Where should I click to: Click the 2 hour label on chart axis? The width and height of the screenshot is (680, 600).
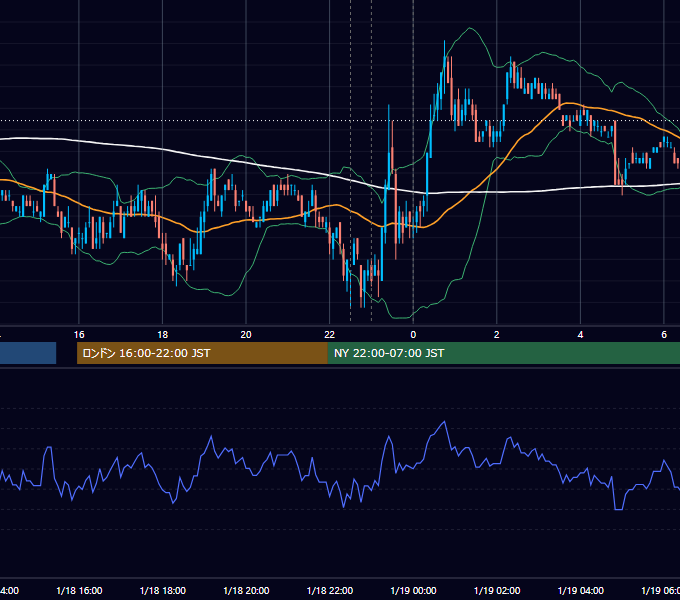497,335
